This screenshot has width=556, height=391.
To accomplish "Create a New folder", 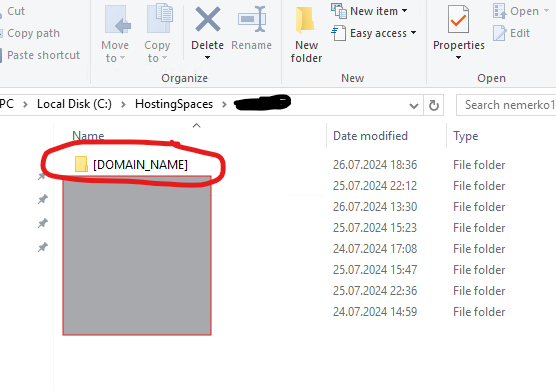I will click(x=306, y=34).
